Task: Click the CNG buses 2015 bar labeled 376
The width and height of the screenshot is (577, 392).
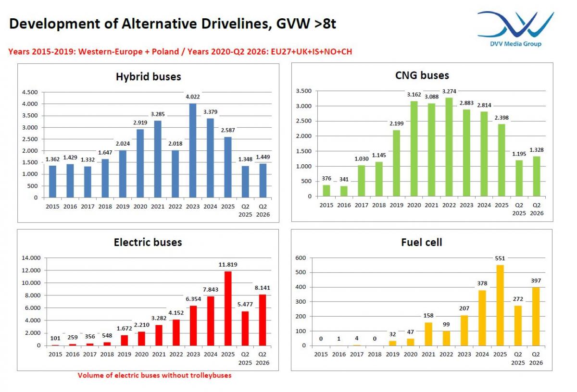Action: tap(326, 191)
